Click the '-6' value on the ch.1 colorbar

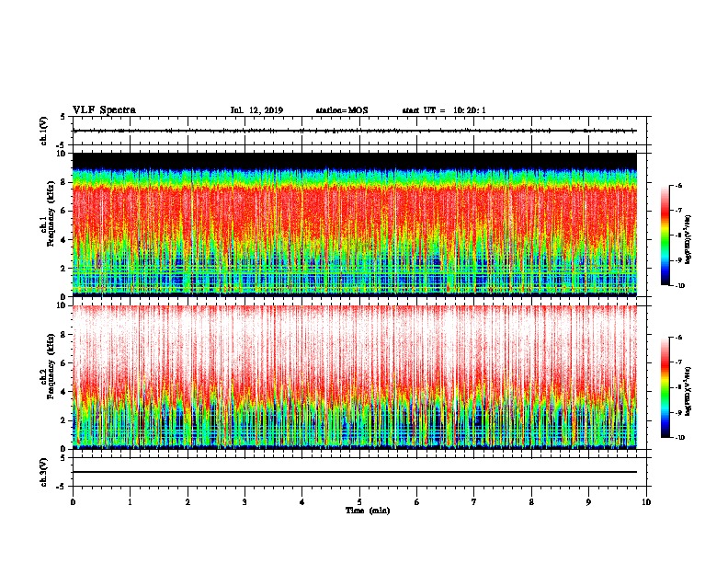point(678,185)
